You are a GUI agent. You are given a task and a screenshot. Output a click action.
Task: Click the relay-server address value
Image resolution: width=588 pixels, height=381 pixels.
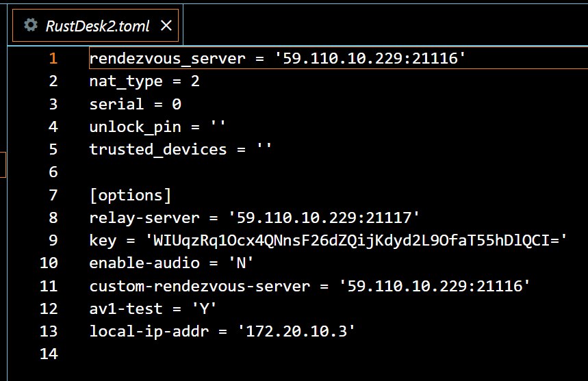pos(323,218)
